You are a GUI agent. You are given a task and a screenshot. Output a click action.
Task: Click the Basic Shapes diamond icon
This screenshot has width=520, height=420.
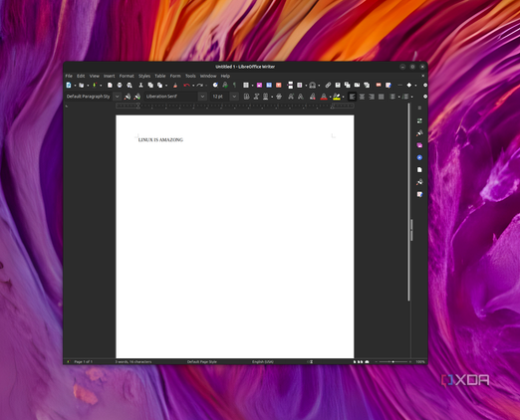tap(409, 86)
